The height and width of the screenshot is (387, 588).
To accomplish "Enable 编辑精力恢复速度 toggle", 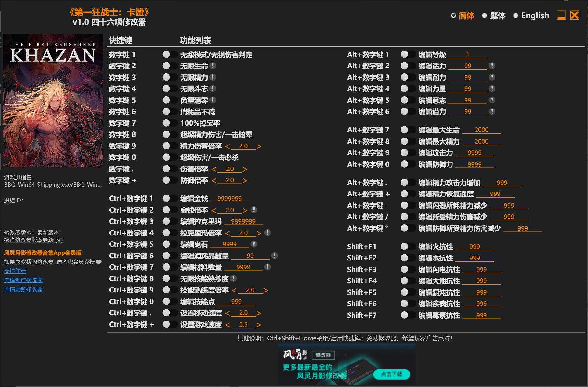I will (x=408, y=194).
